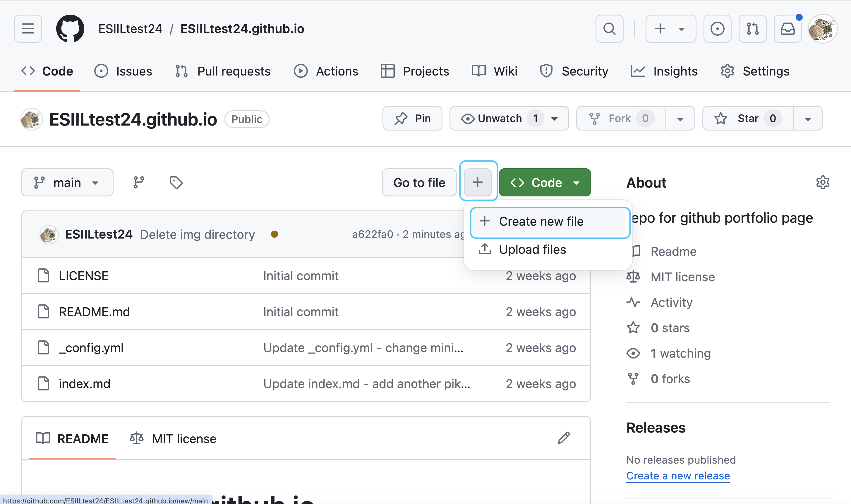The width and height of the screenshot is (851, 504).
Task: Open the README.md file
Action: (x=95, y=312)
